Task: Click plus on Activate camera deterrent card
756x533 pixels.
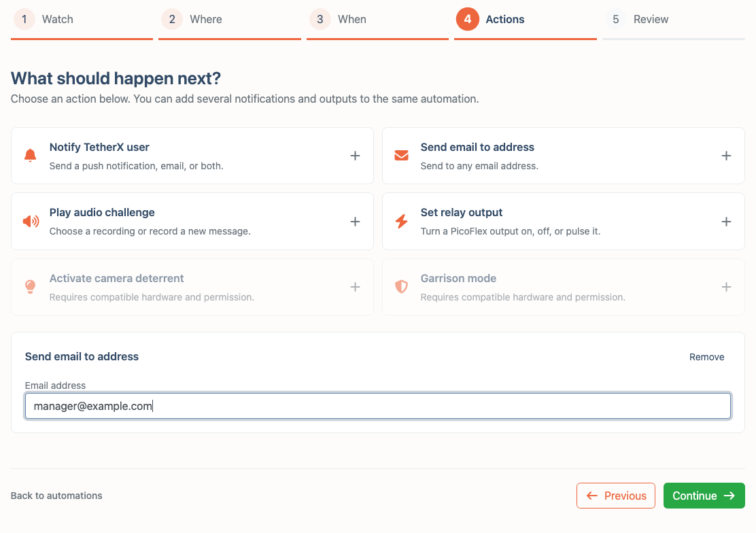Action: [x=355, y=287]
